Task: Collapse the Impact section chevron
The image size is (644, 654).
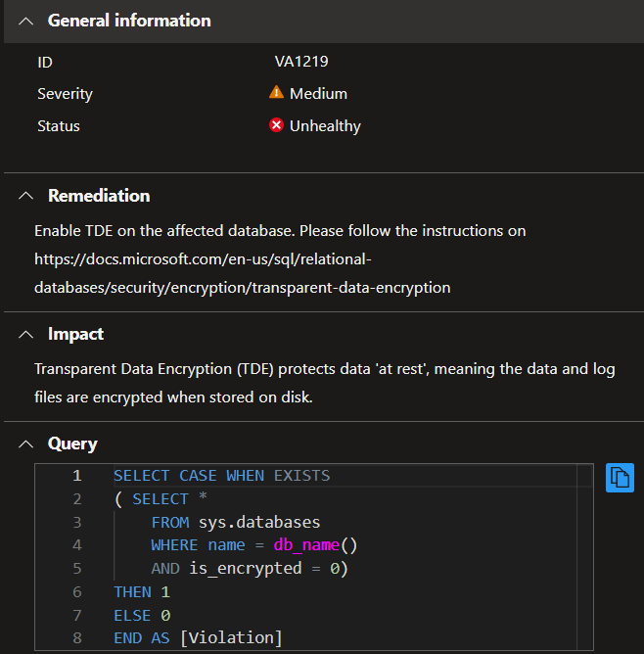Action: 25,334
